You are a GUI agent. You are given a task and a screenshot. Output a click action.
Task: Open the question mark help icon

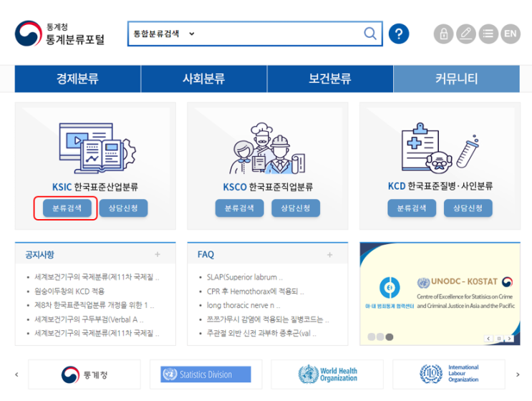tap(399, 34)
